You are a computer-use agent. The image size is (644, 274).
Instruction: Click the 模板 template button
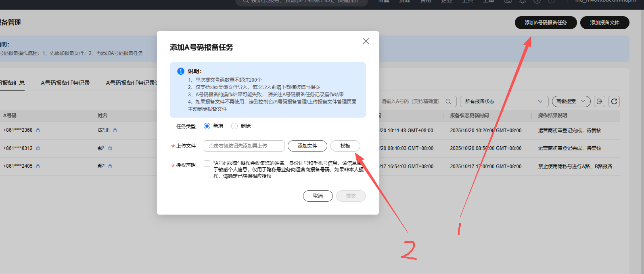(345, 146)
